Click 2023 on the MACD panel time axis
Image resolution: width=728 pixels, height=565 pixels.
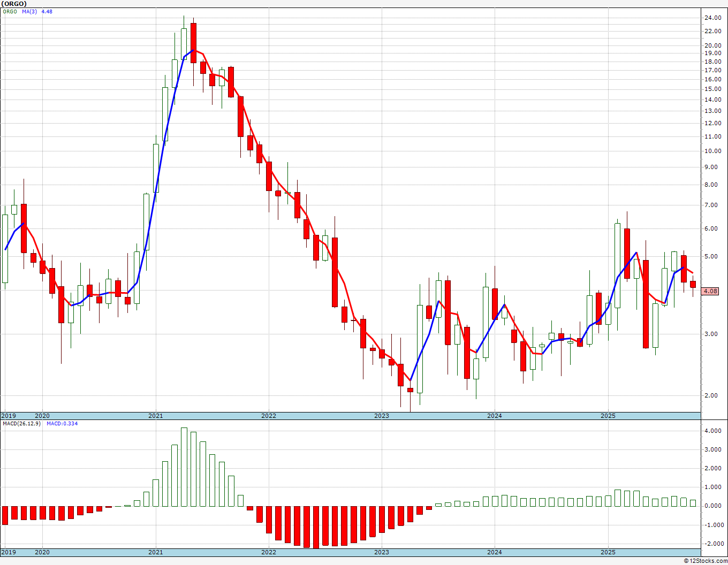[x=381, y=552]
